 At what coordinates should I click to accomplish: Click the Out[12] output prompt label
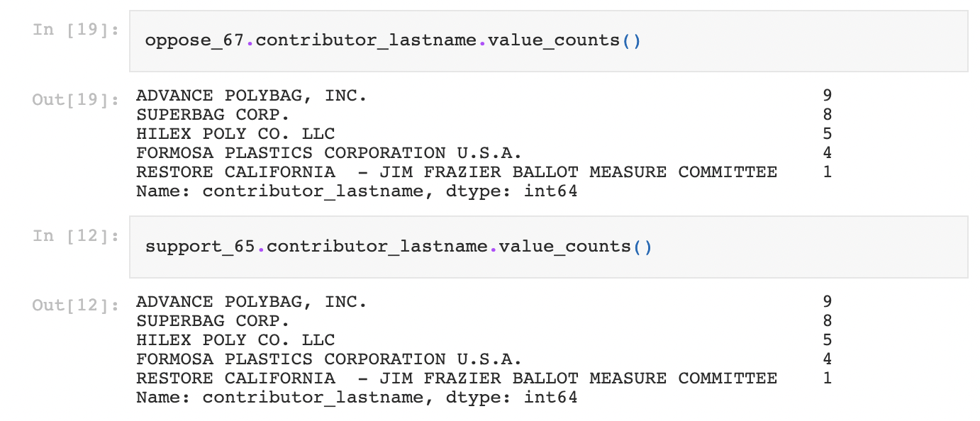(76, 305)
